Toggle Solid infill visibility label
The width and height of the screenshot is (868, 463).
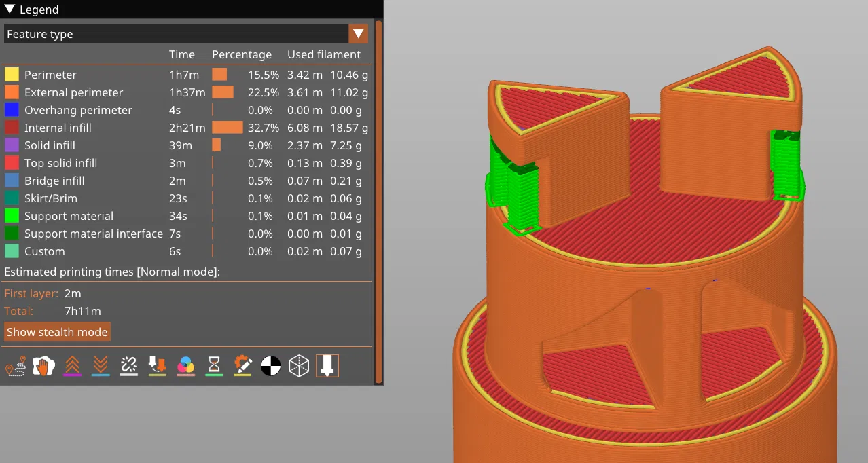pyautogui.click(x=50, y=145)
